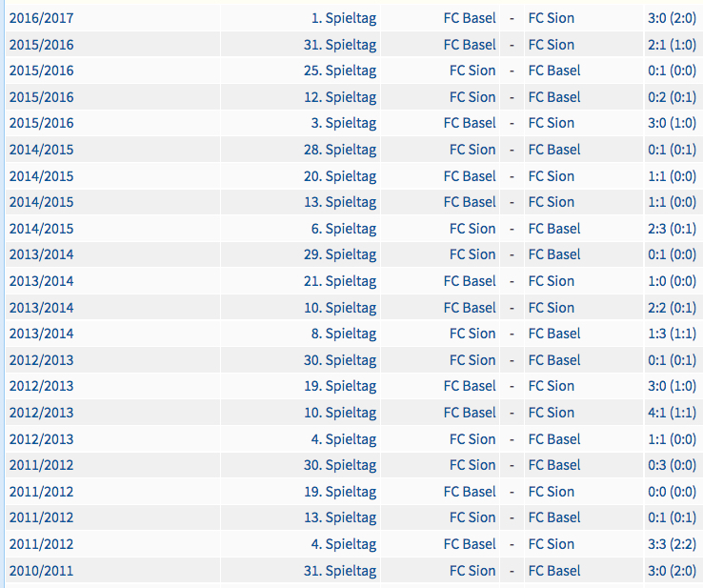Click FC Basel in 4. Spieltag 2012/2013 row
This screenshot has width=703, height=588.
click(x=554, y=439)
